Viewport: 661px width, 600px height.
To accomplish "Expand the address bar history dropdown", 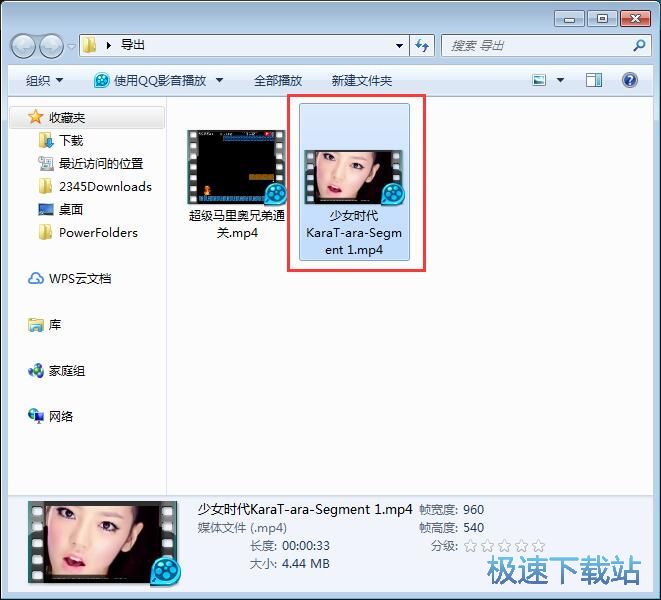I will pos(399,46).
